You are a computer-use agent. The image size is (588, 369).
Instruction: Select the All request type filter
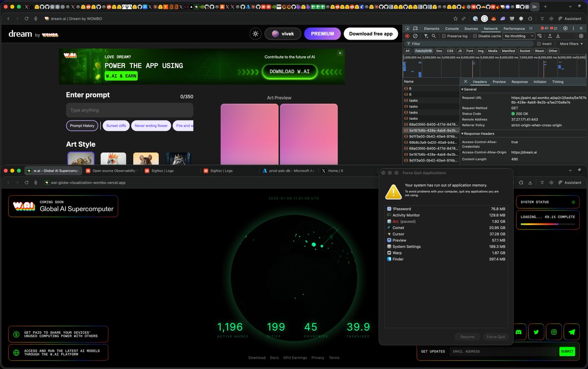pos(407,51)
